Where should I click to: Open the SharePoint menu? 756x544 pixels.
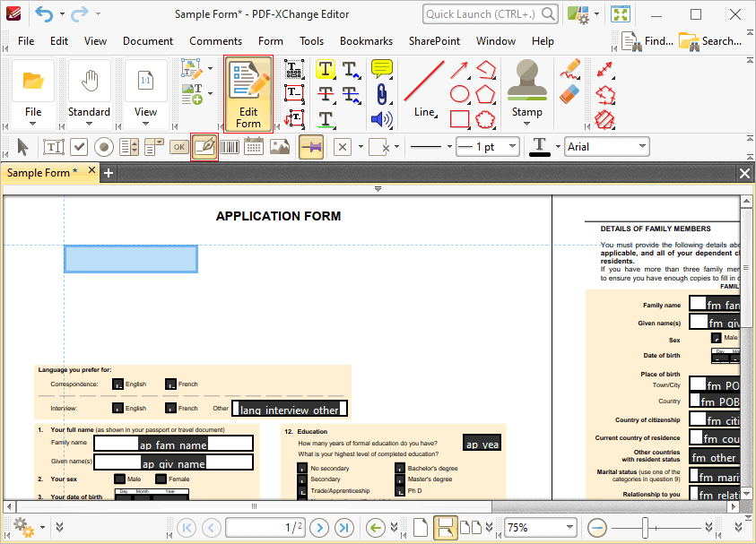434,41
